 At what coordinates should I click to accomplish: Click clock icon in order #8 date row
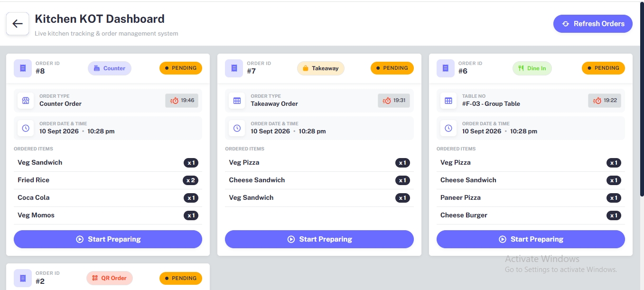pyautogui.click(x=26, y=128)
